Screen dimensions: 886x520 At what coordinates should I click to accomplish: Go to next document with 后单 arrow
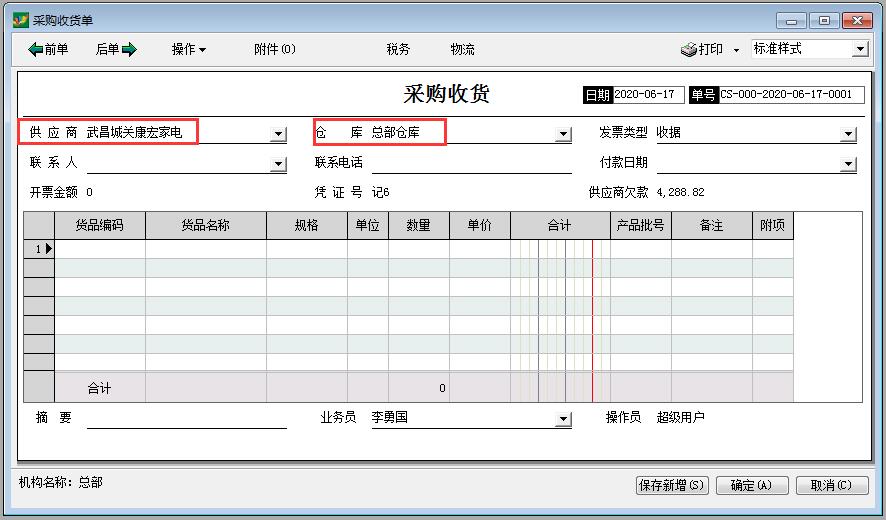pos(116,50)
